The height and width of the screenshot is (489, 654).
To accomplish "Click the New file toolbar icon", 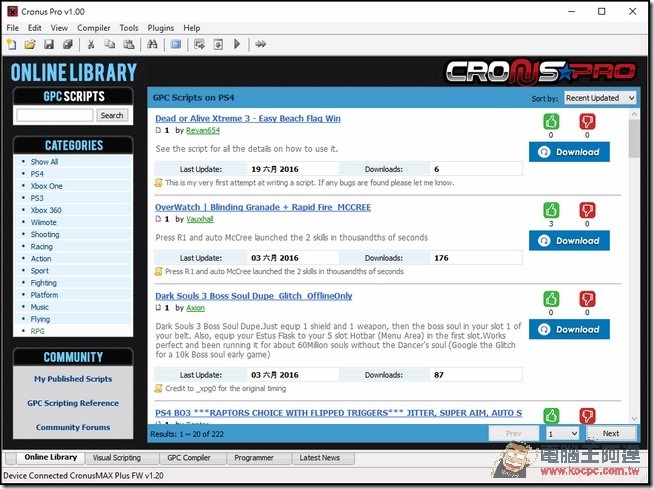I will click(x=12, y=44).
